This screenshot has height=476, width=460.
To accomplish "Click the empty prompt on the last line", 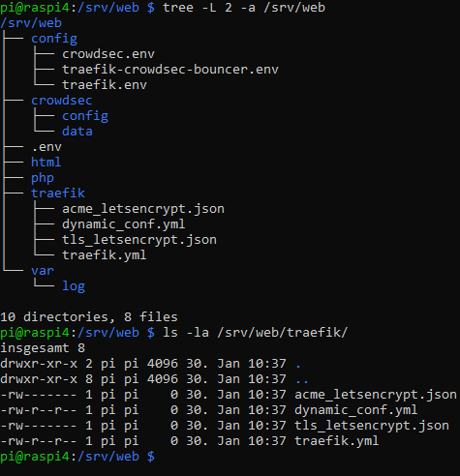I will tap(77, 457).
